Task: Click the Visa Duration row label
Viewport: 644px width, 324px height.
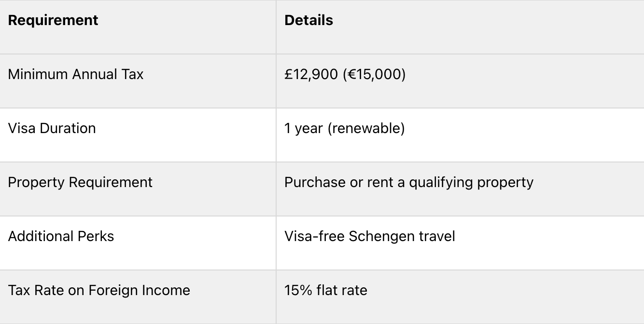Action: (x=52, y=128)
